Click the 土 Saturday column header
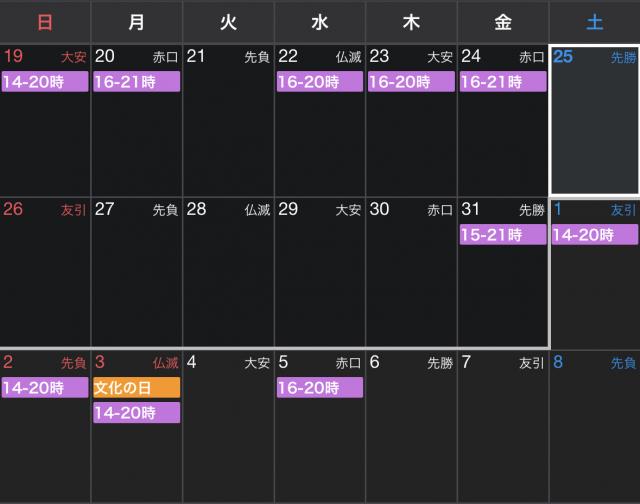The height and width of the screenshot is (504, 640). tap(595, 22)
